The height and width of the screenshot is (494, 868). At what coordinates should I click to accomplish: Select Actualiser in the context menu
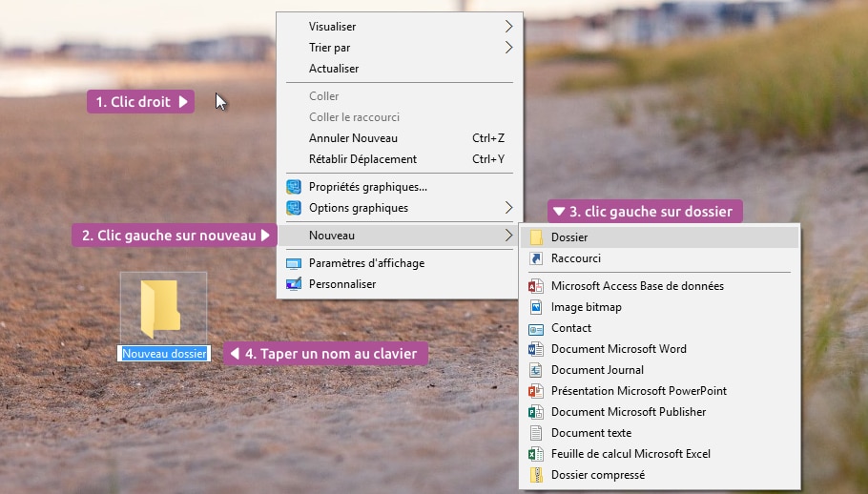coord(334,69)
